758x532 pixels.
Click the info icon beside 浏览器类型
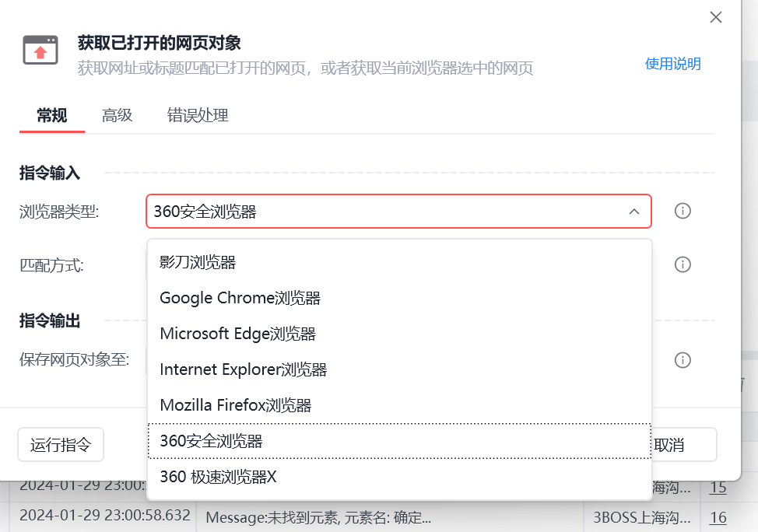[682, 211]
